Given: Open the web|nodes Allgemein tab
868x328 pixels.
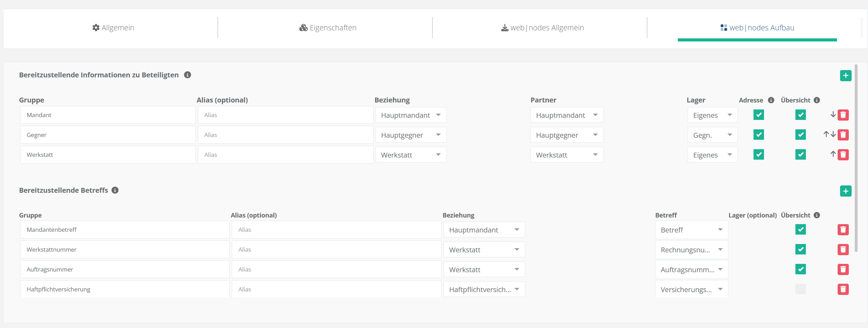Looking at the screenshot, I should (x=542, y=28).
